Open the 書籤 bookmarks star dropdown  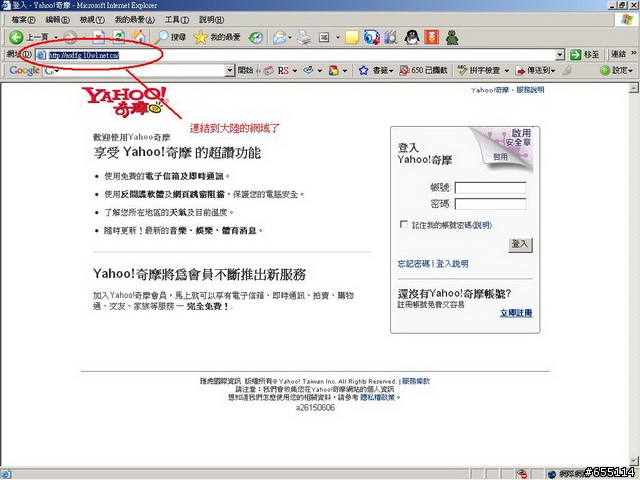[376, 70]
